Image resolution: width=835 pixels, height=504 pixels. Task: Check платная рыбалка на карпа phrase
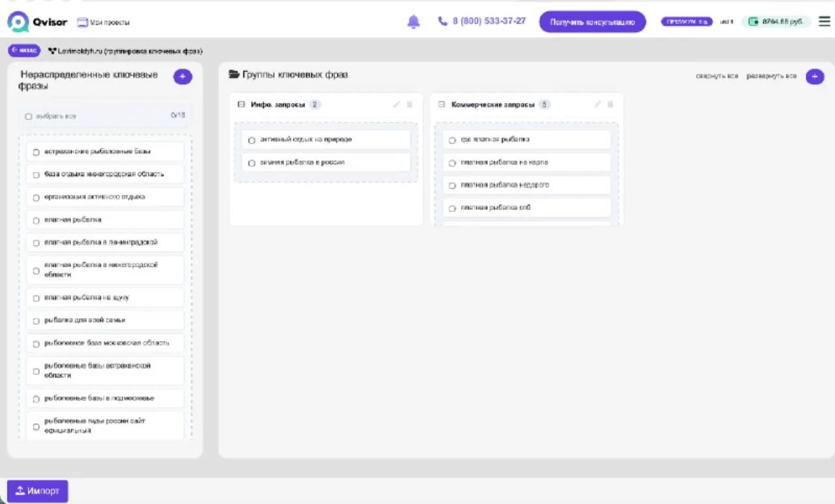(x=452, y=163)
